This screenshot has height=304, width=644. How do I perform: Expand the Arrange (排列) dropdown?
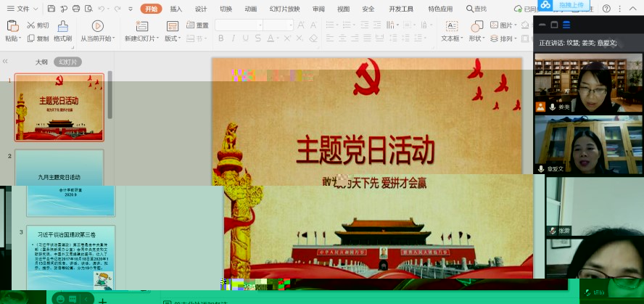tap(515, 38)
